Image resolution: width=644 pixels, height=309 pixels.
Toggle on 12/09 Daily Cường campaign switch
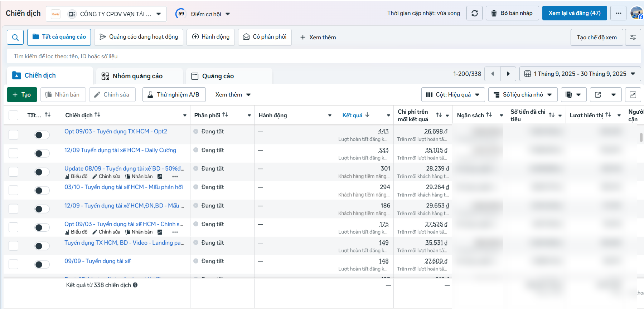42,153
